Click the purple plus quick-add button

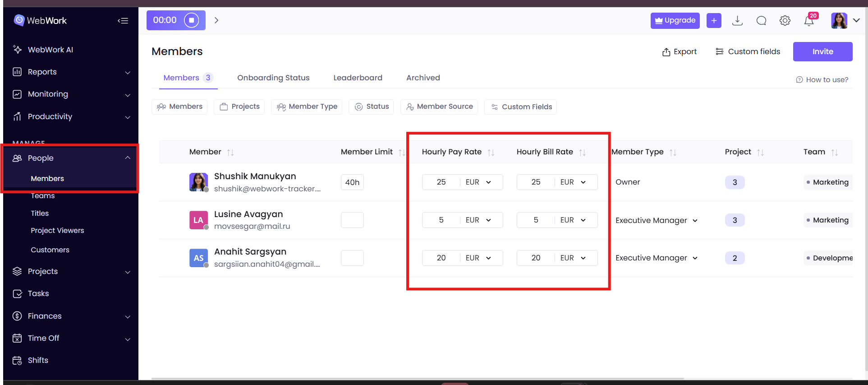[x=714, y=21]
